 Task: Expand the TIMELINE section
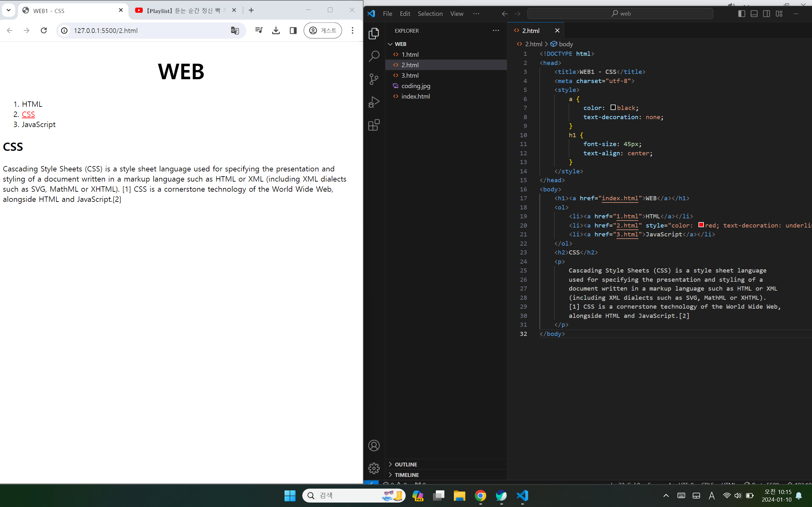click(x=406, y=475)
